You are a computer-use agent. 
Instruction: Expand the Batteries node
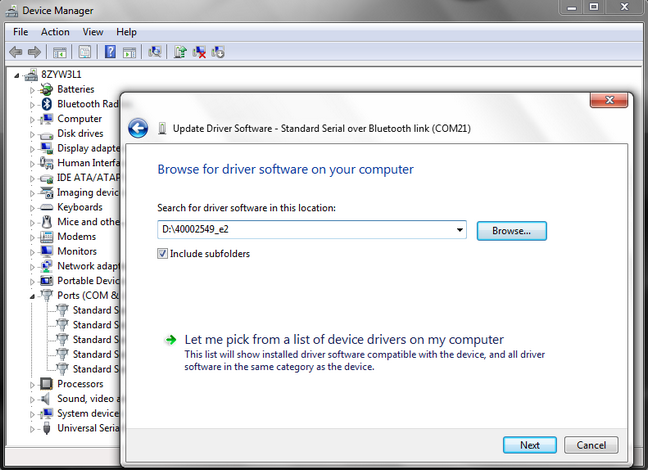[x=32, y=90]
